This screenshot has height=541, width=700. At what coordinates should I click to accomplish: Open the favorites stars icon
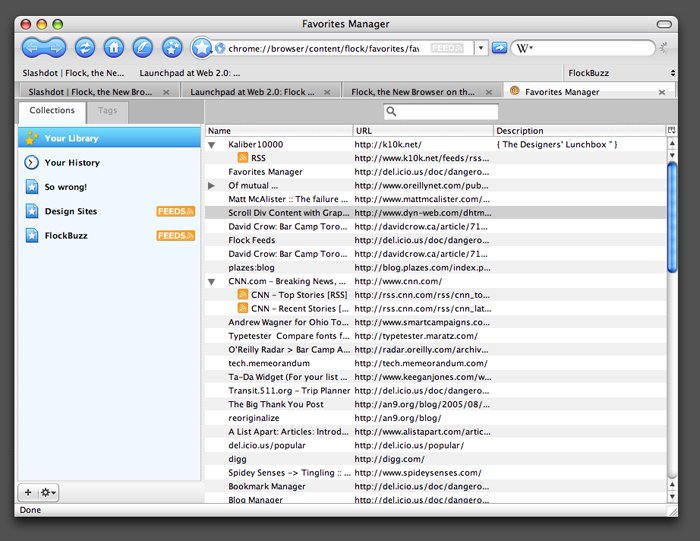[172, 48]
